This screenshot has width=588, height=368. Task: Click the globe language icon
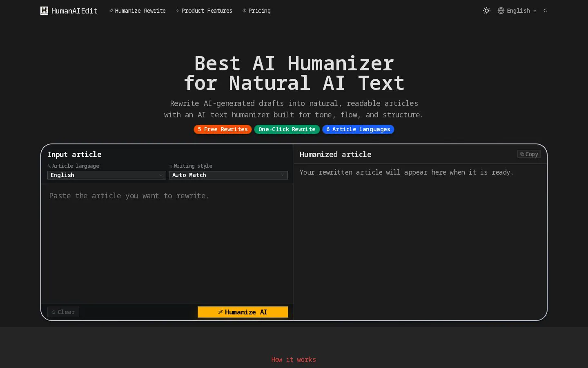point(501,11)
